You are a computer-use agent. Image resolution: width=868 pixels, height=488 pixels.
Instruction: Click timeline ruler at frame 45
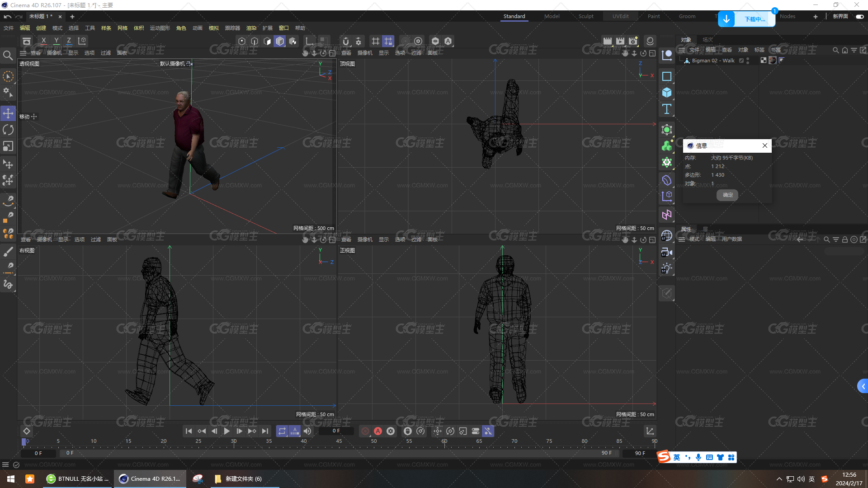coord(339,441)
